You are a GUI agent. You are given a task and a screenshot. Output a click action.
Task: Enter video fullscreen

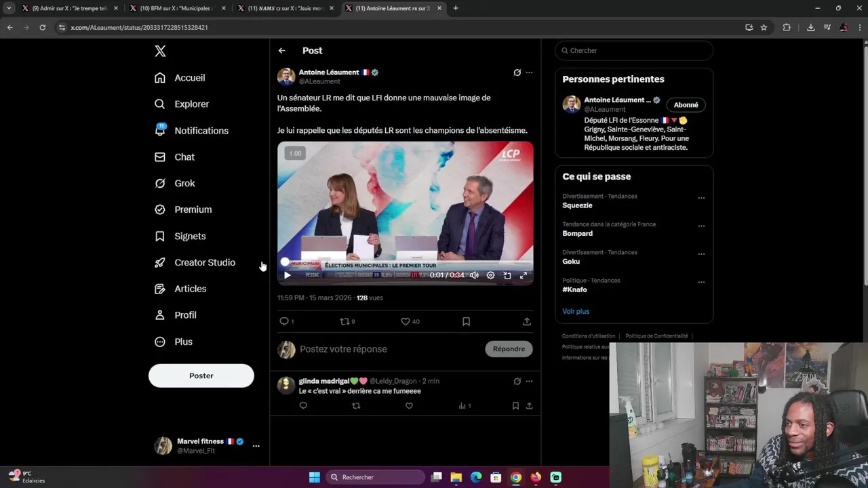tap(524, 275)
